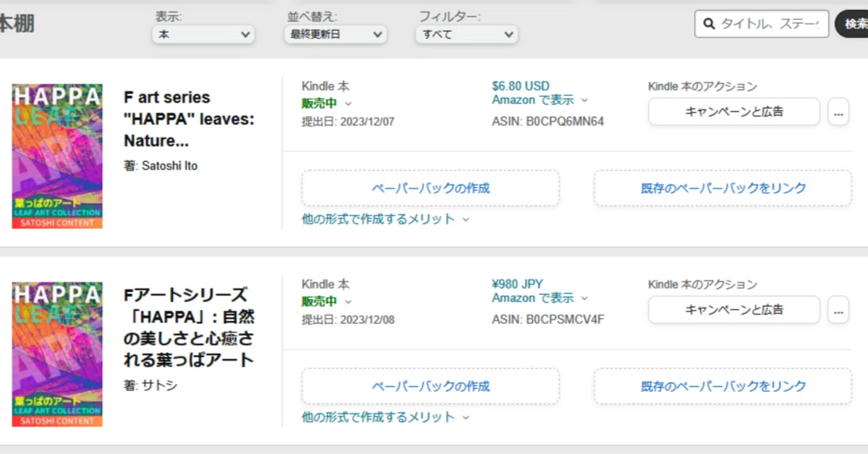Screen dimensions: 868x454
Task: Select the ASIN: B0CPSMCV4F text
Action: pyautogui.click(x=548, y=320)
